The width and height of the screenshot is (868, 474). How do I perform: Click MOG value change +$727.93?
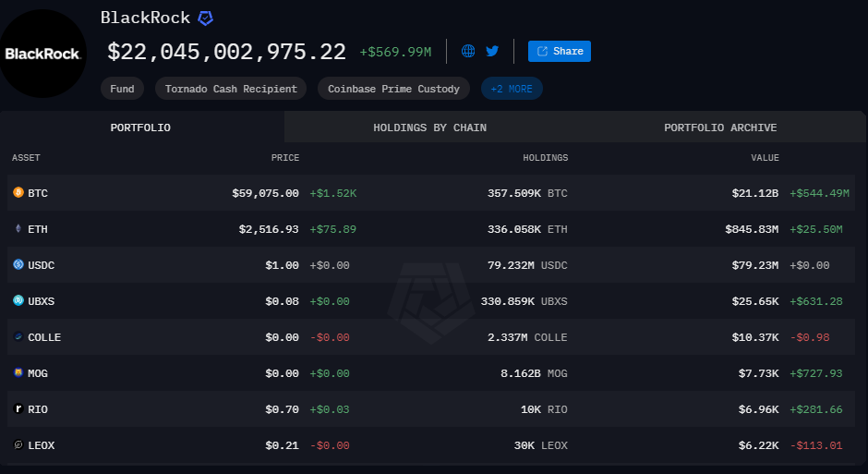click(816, 373)
